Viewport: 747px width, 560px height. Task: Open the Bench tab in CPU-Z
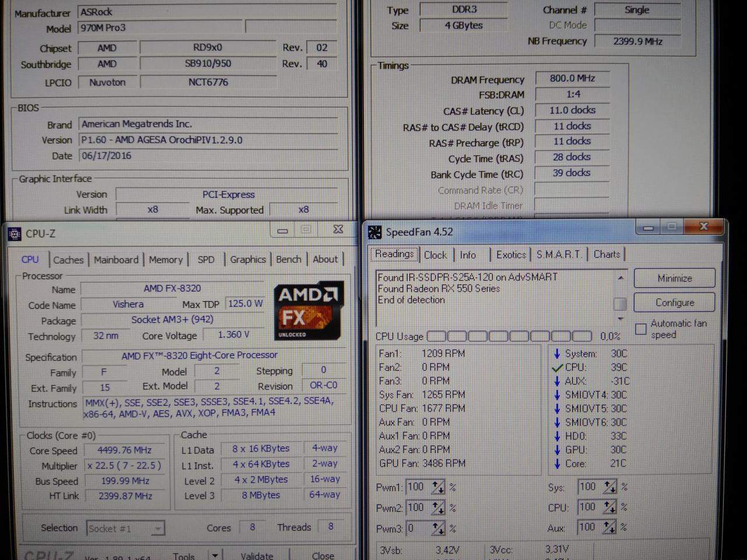289,260
